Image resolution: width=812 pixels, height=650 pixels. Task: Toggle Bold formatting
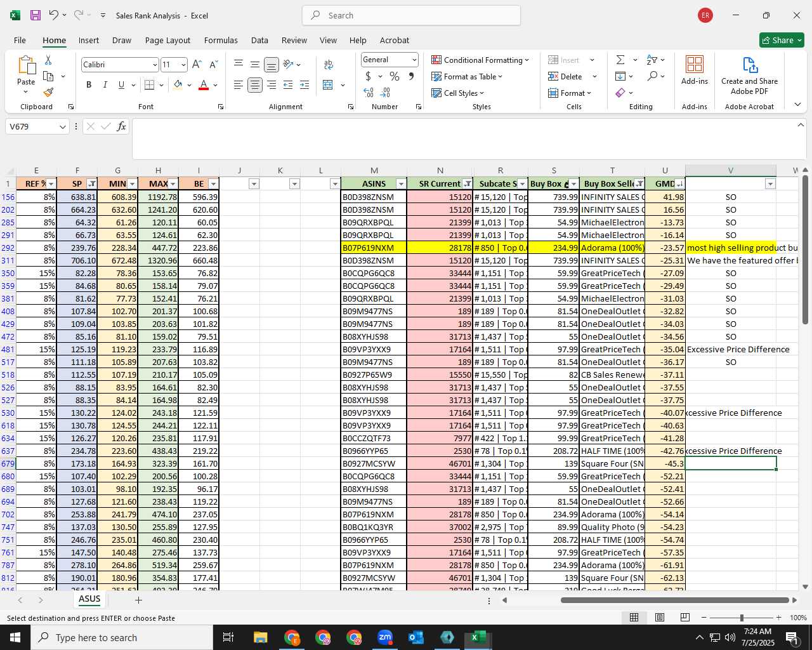point(89,85)
